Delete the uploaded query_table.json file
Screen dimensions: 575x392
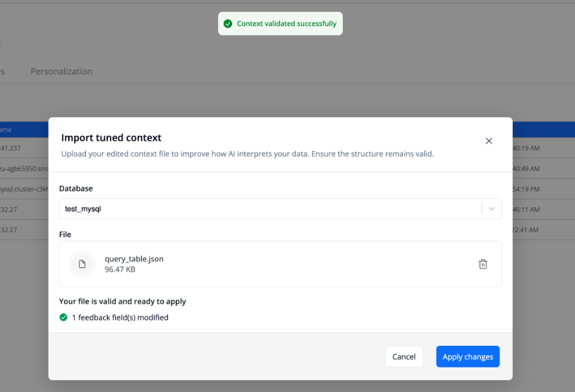coord(483,264)
